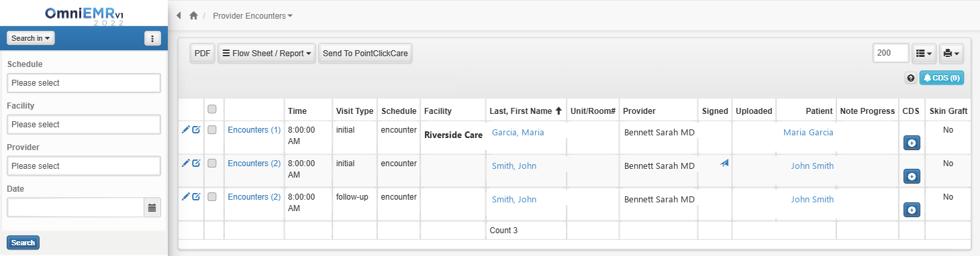This screenshot has height=256, width=980.
Task: Click the Date input field
Action: (76, 208)
